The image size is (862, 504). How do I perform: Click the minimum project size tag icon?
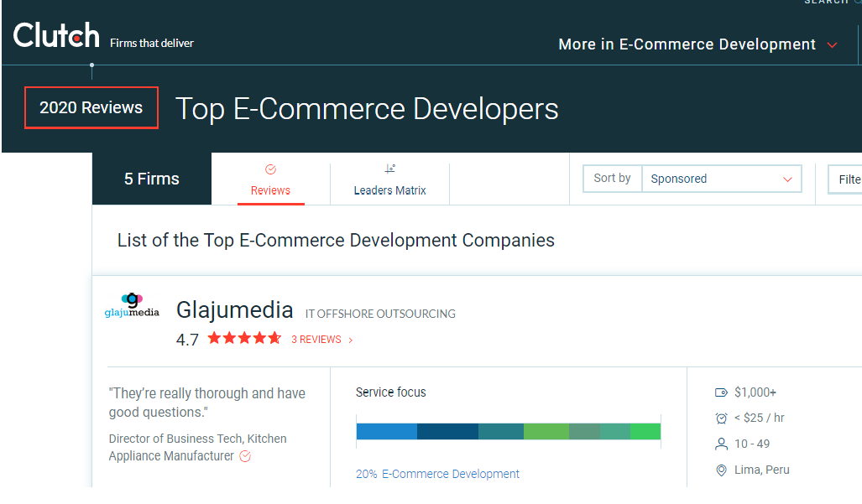721,392
